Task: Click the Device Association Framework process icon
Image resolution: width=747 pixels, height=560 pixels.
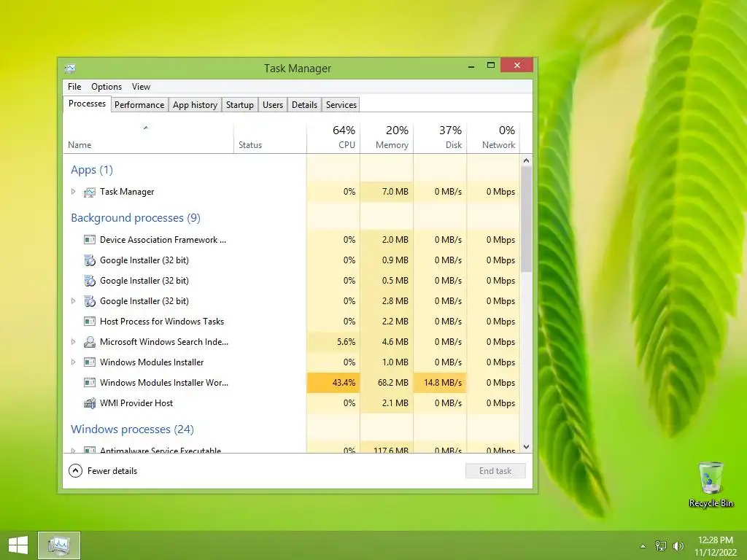Action: [x=90, y=239]
